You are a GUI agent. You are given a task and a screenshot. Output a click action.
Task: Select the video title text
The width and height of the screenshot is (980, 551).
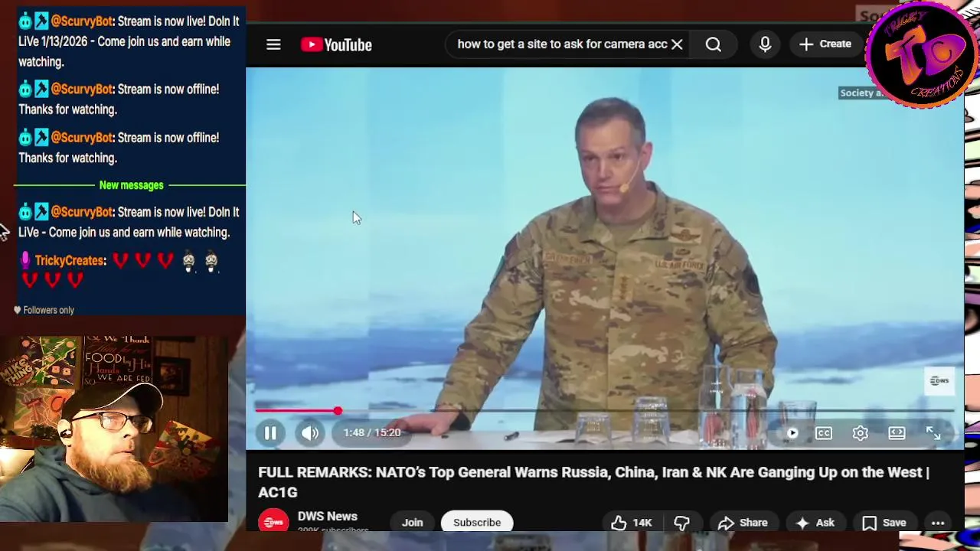pos(594,482)
